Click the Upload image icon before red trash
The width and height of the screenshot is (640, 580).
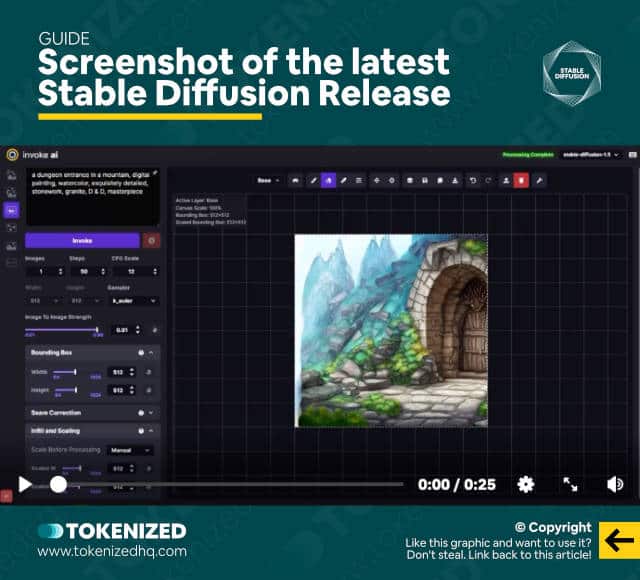tap(506, 180)
